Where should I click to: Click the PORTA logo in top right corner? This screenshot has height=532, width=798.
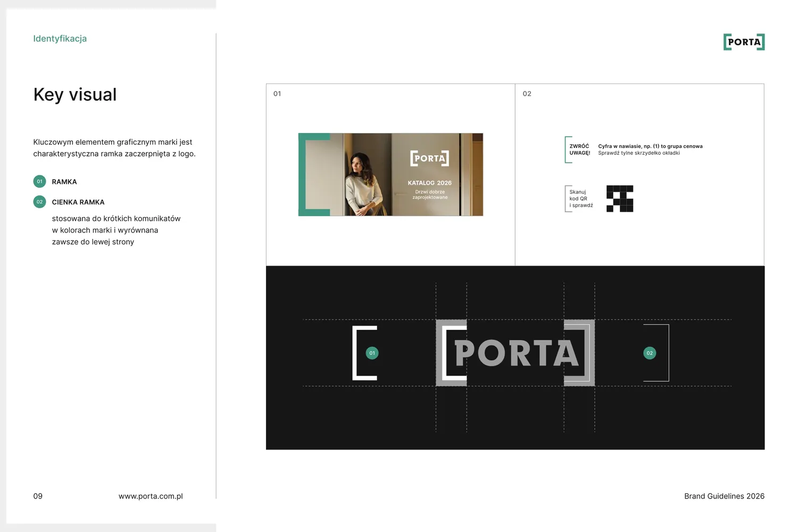744,42
